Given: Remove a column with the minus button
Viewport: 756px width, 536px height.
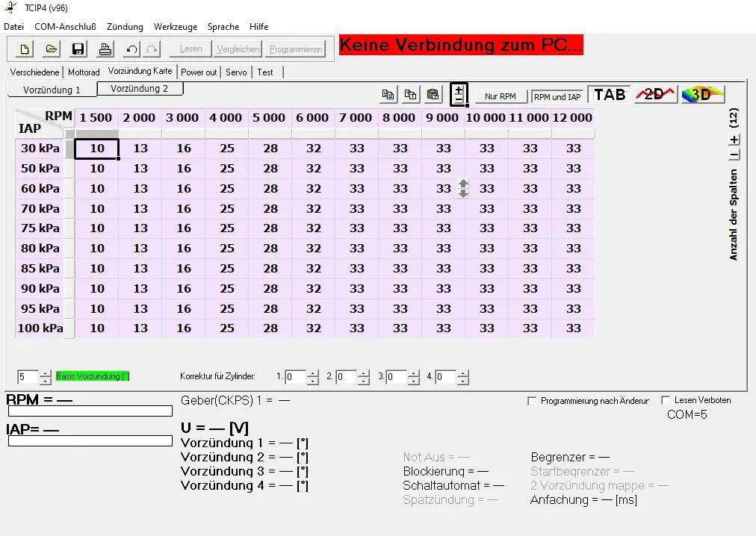Looking at the screenshot, I should click(734, 155).
